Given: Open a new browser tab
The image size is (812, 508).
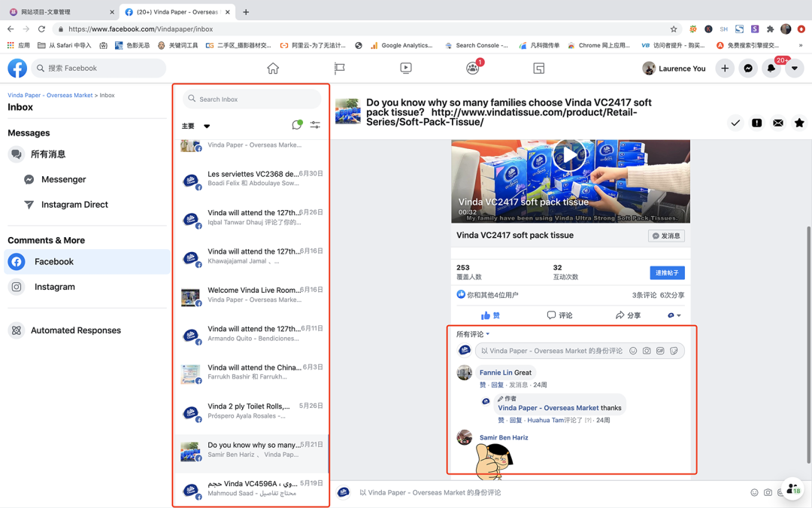Looking at the screenshot, I should (246, 12).
